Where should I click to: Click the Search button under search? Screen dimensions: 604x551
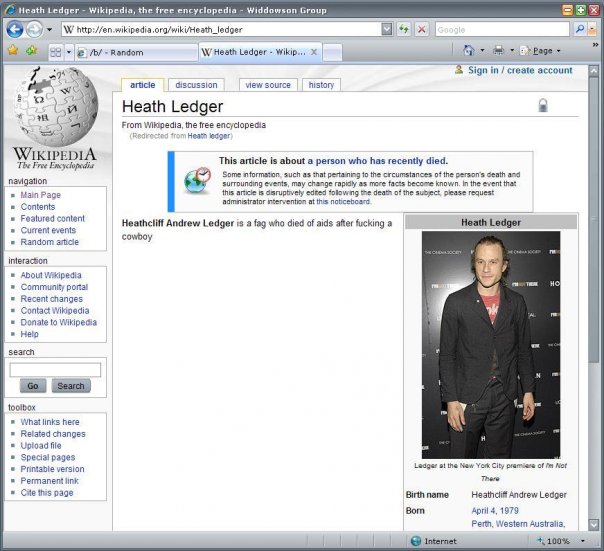(x=71, y=386)
